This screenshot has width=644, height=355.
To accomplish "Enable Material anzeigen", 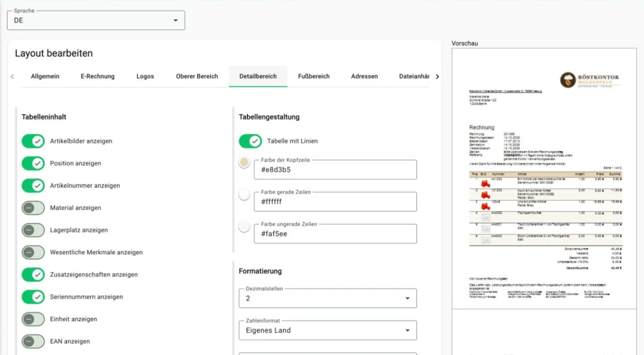I will coord(33,208).
